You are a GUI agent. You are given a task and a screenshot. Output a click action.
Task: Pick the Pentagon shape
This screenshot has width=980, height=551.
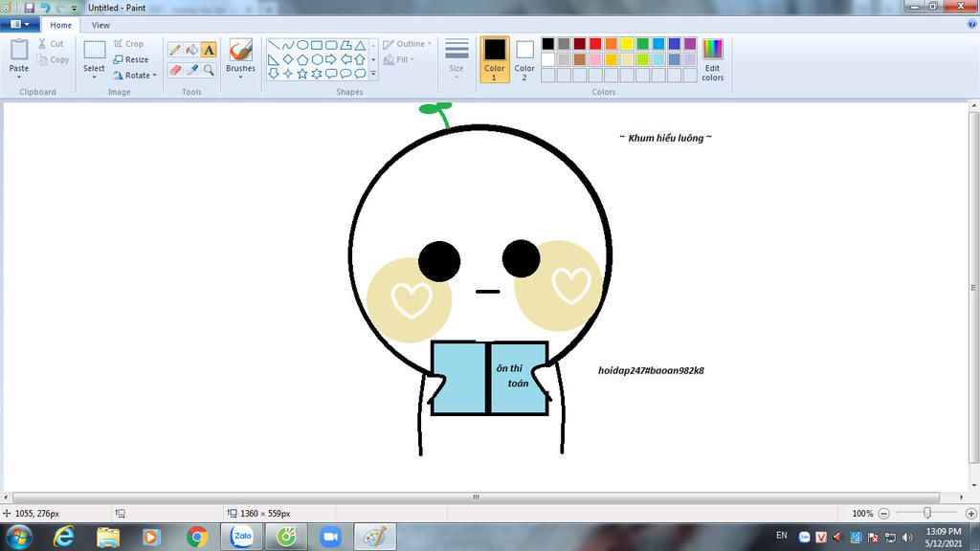(302, 59)
